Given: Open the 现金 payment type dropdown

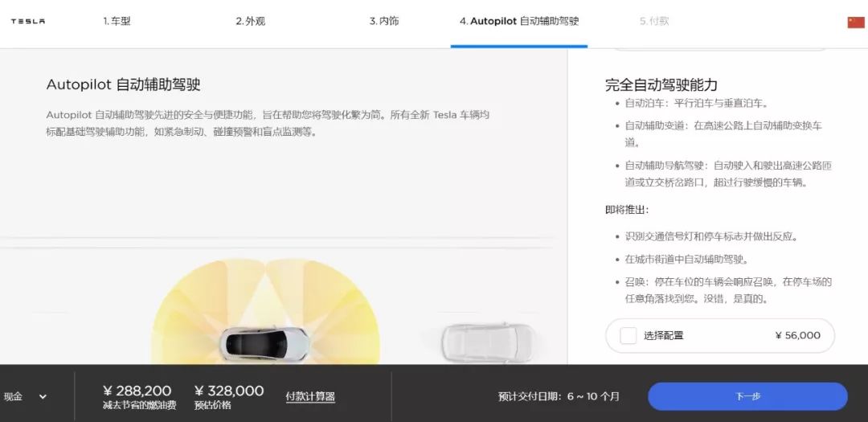Looking at the screenshot, I should point(26,396).
